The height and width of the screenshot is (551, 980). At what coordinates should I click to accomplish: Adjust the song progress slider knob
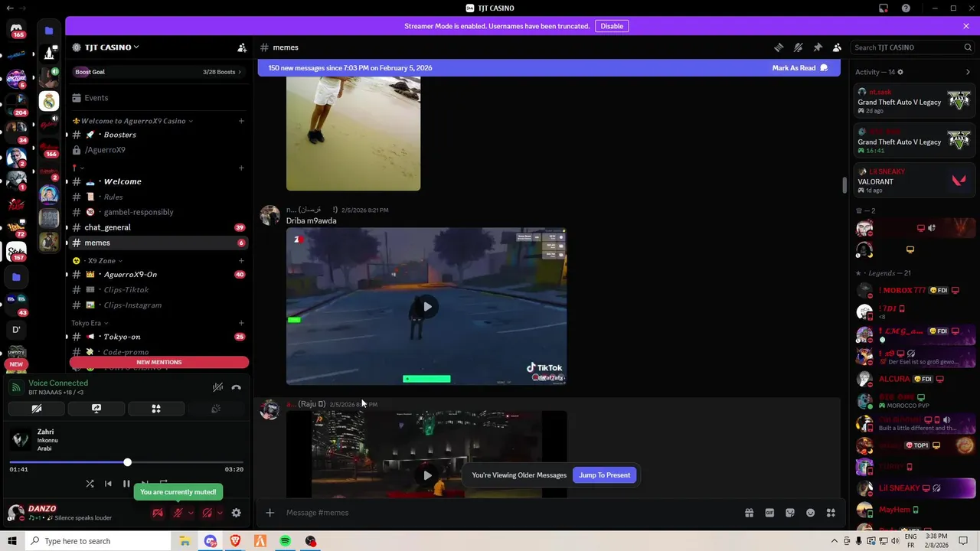127,462
